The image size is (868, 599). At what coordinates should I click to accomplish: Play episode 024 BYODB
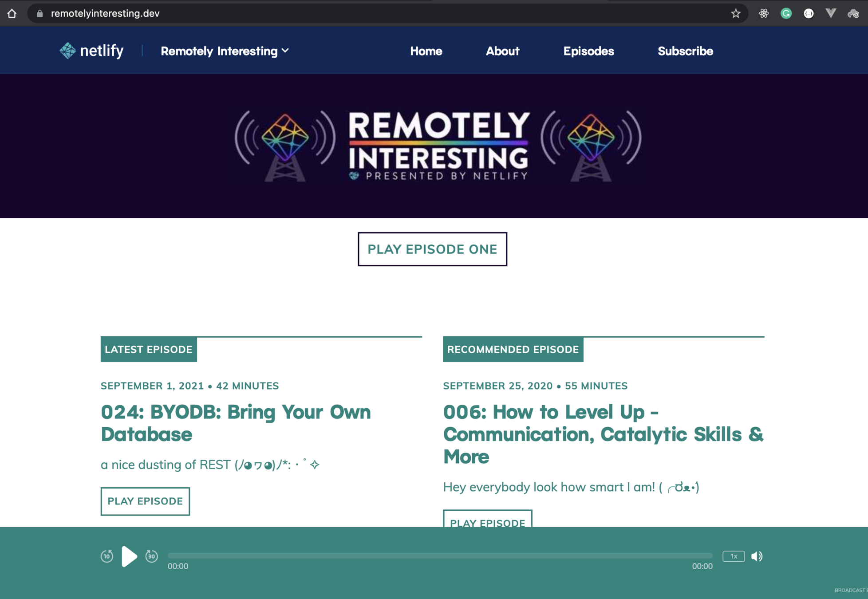145,501
